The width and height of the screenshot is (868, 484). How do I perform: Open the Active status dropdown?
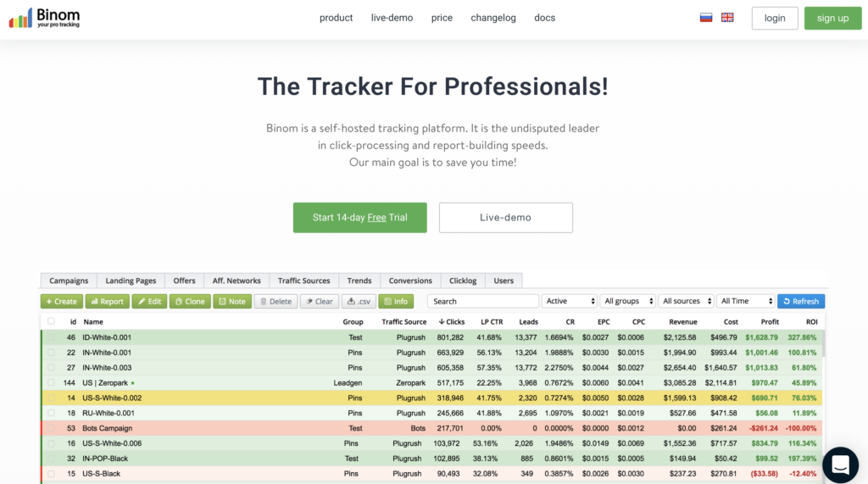coord(570,301)
